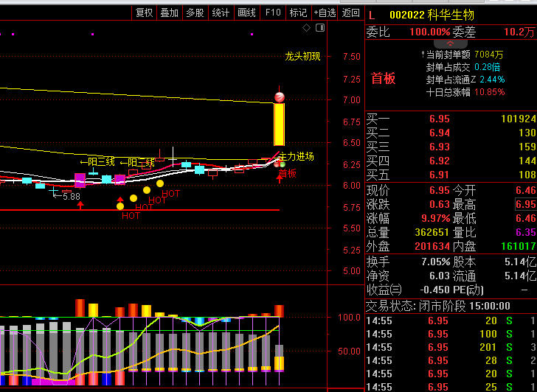Image resolution: width=537 pixels, height=392 pixels.
Task: Click the diamond icon above the chart
Action: pyautogui.click(x=306, y=28)
